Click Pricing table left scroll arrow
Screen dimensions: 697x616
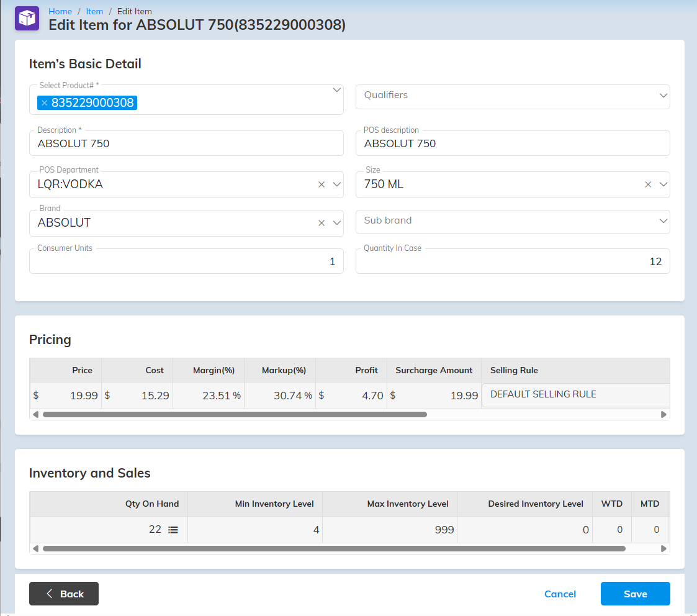point(35,415)
